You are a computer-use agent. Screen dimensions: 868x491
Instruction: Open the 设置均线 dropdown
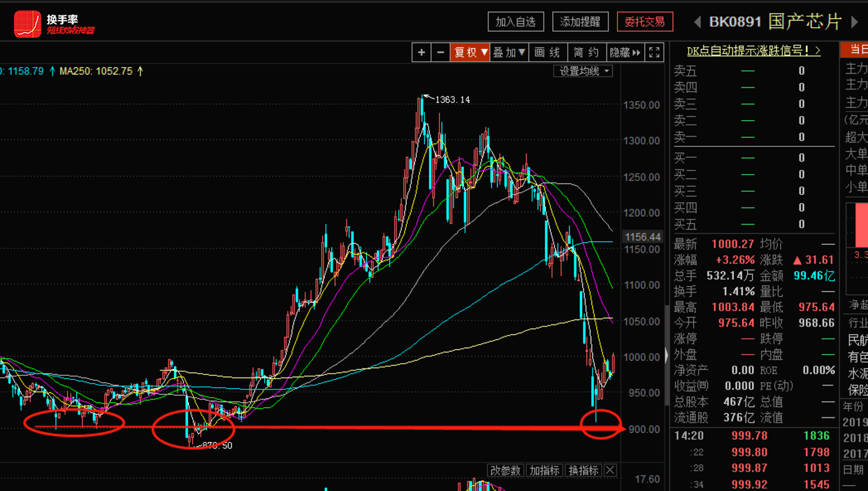point(584,71)
